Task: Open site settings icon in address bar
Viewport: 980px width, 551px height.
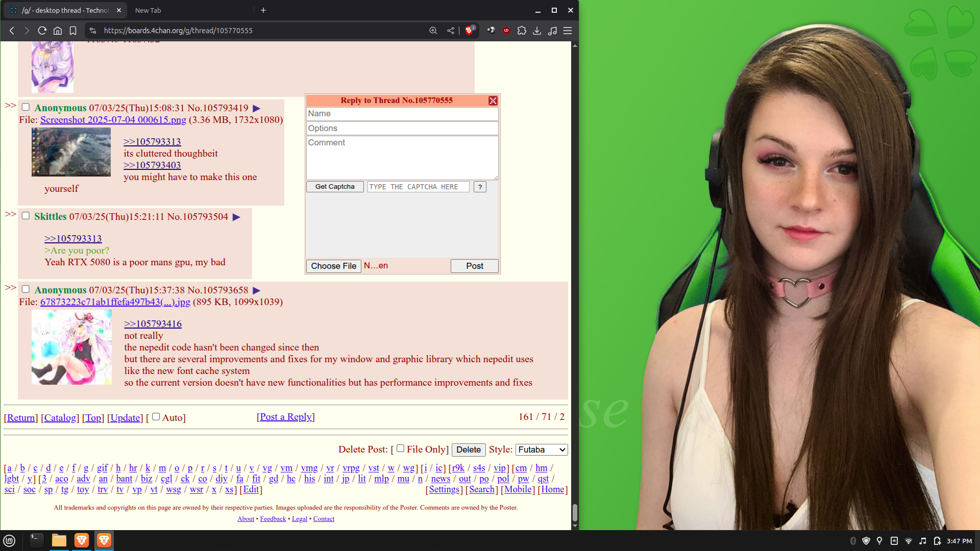Action: tap(93, 31)
